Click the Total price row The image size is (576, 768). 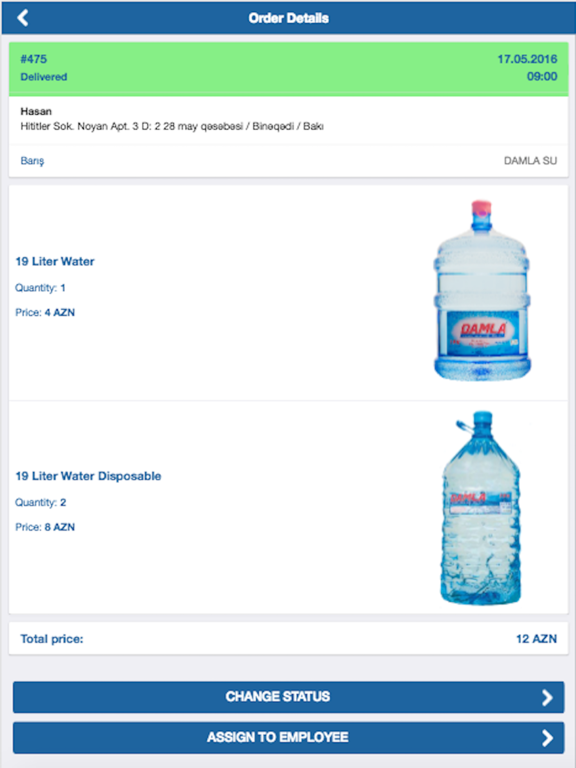[x=288, y=639]
